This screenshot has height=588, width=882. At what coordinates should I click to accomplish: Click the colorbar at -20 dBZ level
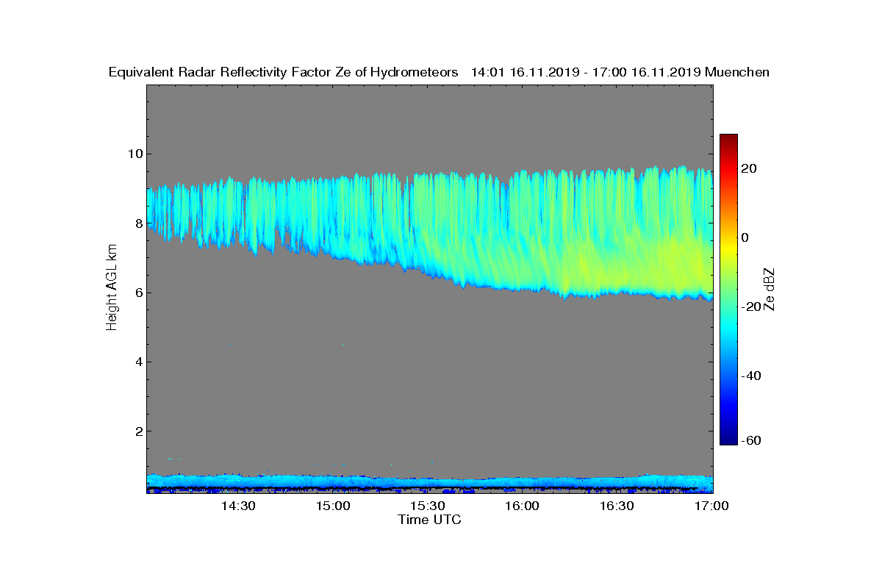[728, 306]
